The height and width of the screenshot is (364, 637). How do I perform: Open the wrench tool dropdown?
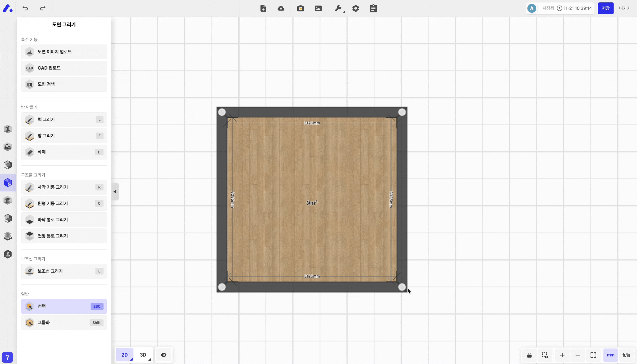click(x=339, y=8)
